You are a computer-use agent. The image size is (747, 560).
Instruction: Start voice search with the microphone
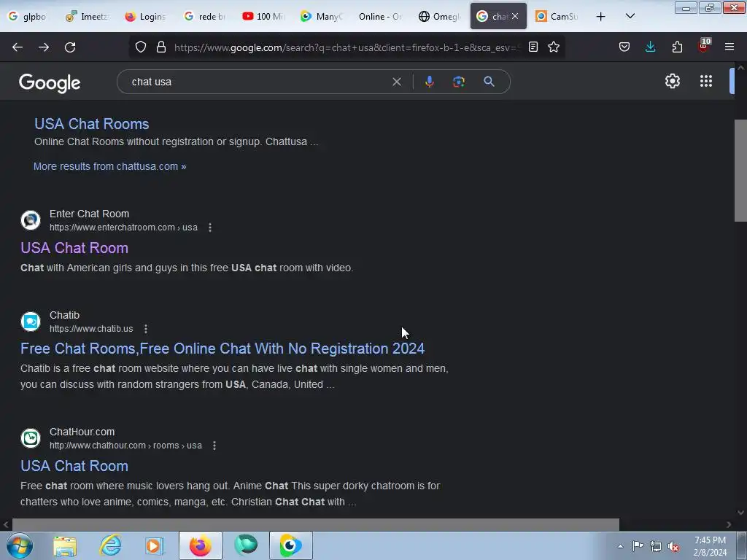(x=429, y=82)
